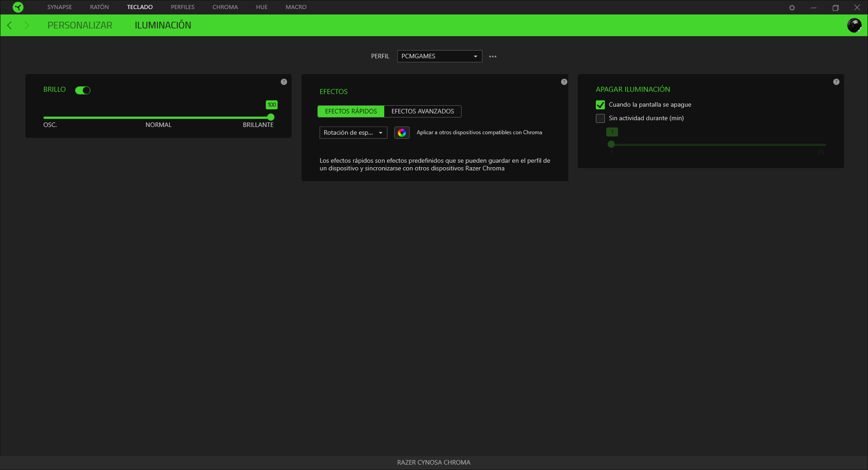Click the BRILLO heading

[x=55, y=89]
